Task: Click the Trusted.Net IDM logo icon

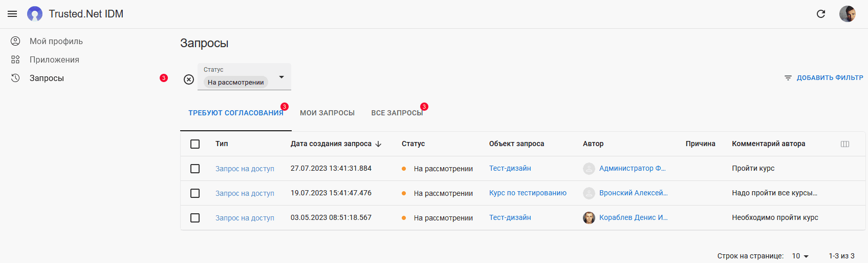Action: 35,14
